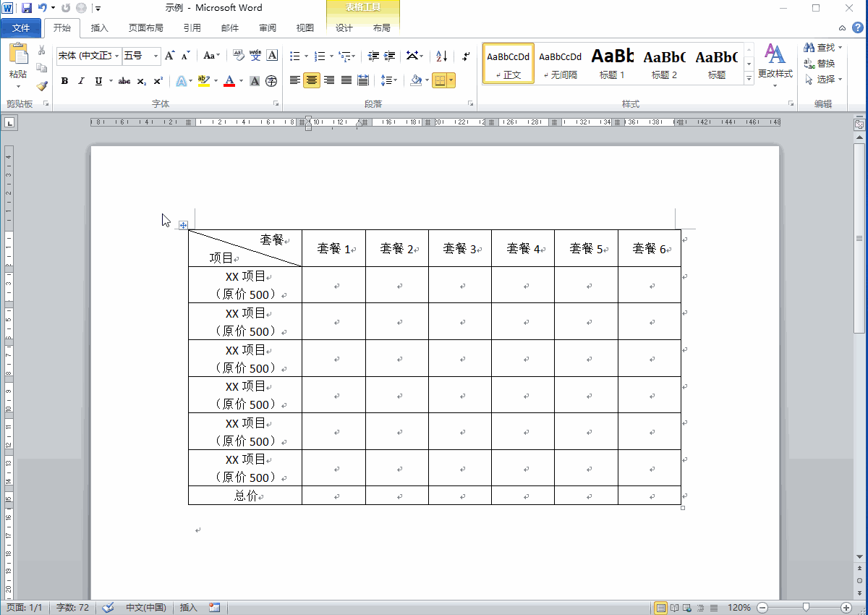Screen dimensions: 868x615
Task: Click the Format Painter brush icon
Action: click(x=41, y=86)
